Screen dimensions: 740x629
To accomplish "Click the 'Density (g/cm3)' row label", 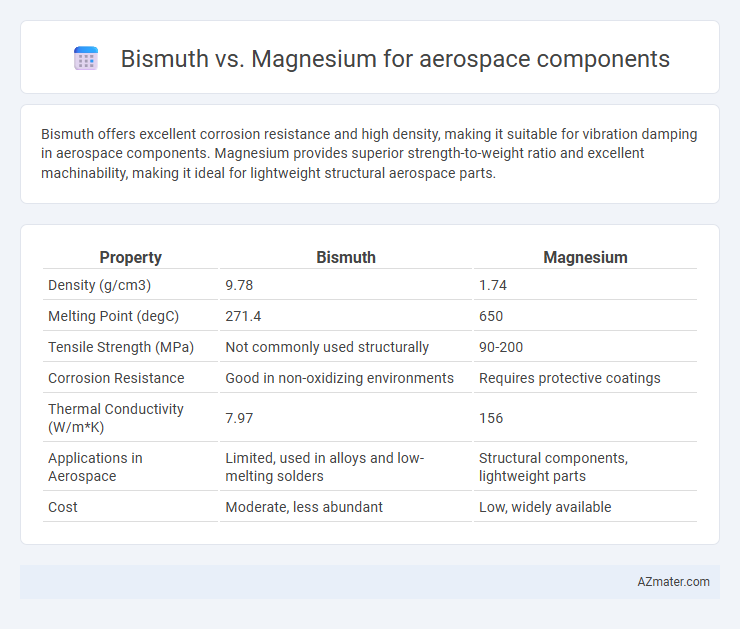I will (x=100, y=285).
